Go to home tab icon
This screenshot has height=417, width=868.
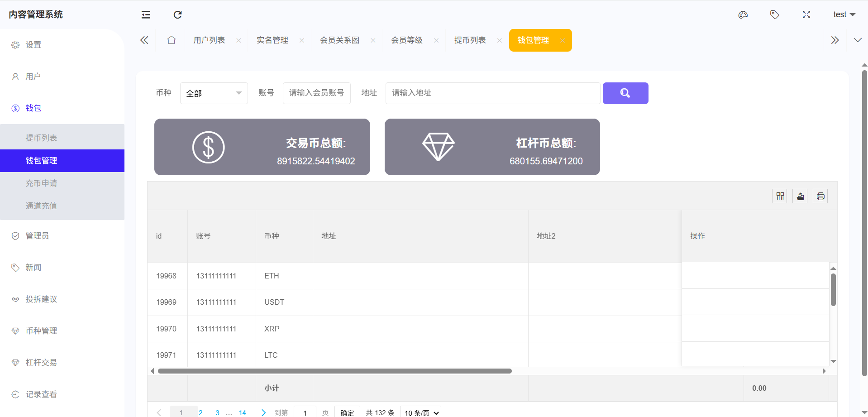[171, 40]
